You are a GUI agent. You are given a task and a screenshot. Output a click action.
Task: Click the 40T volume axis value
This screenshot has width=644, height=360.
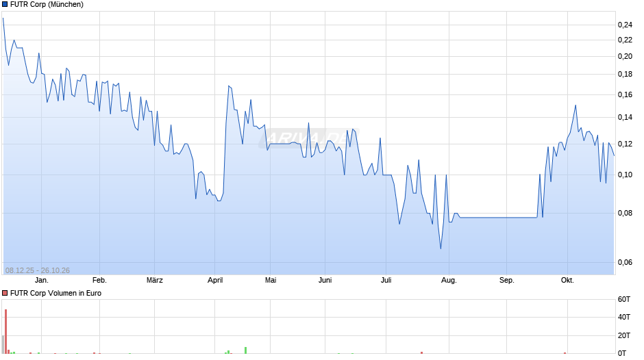[x=624, y=317]
